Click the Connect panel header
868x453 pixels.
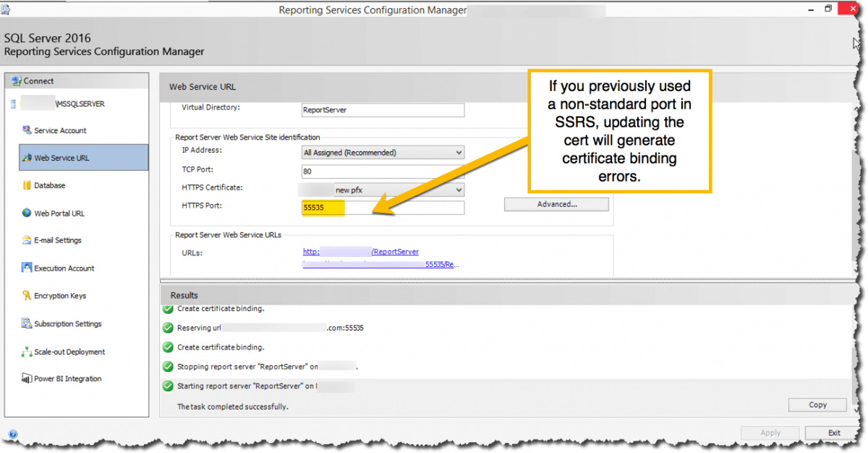(x=38, y=80)
